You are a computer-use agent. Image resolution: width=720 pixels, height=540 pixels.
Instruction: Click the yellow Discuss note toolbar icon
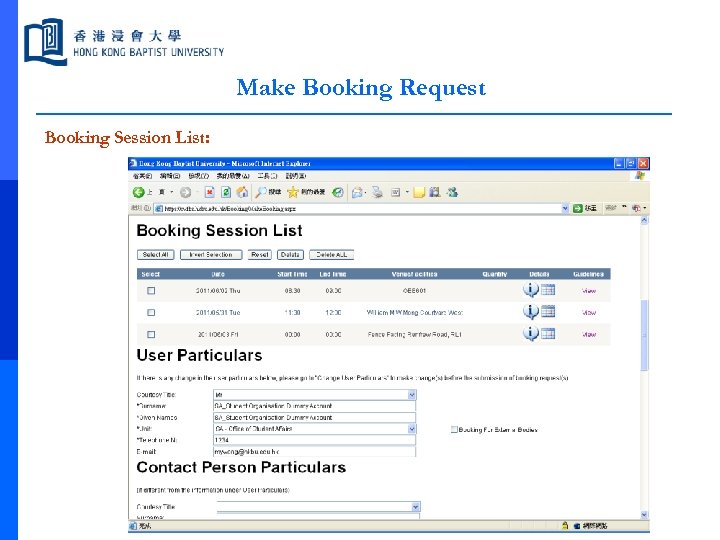coord(418,192)
